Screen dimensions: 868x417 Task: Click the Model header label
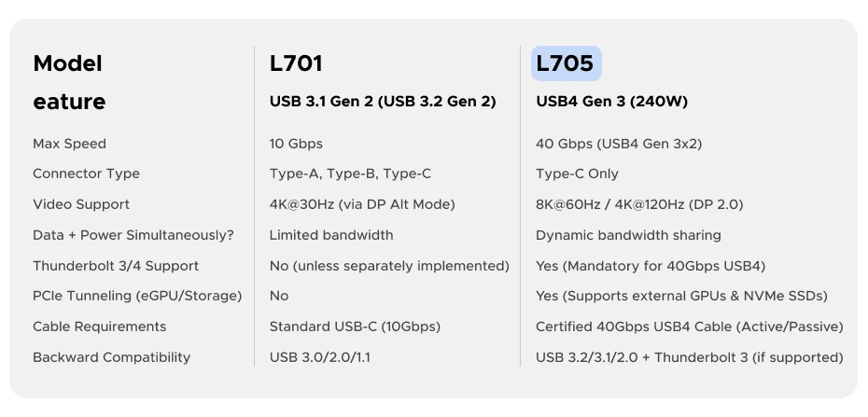click(67, 63)
